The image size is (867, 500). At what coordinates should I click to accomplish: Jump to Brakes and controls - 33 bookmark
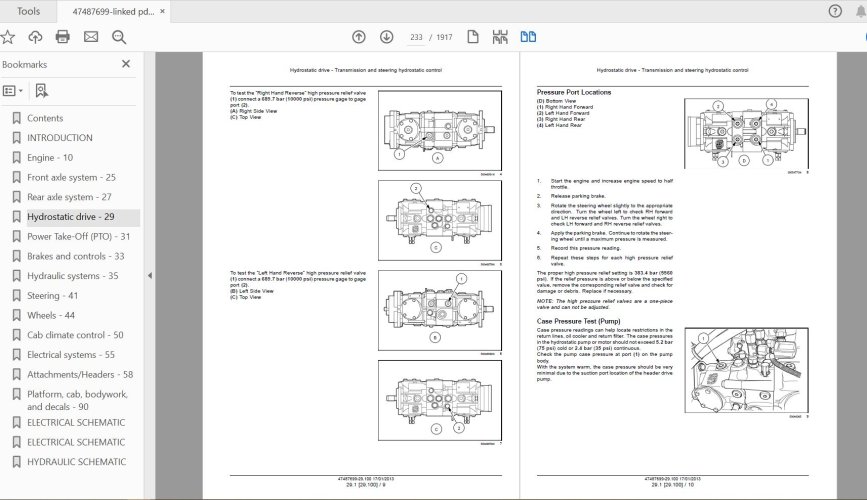[76, 256]
